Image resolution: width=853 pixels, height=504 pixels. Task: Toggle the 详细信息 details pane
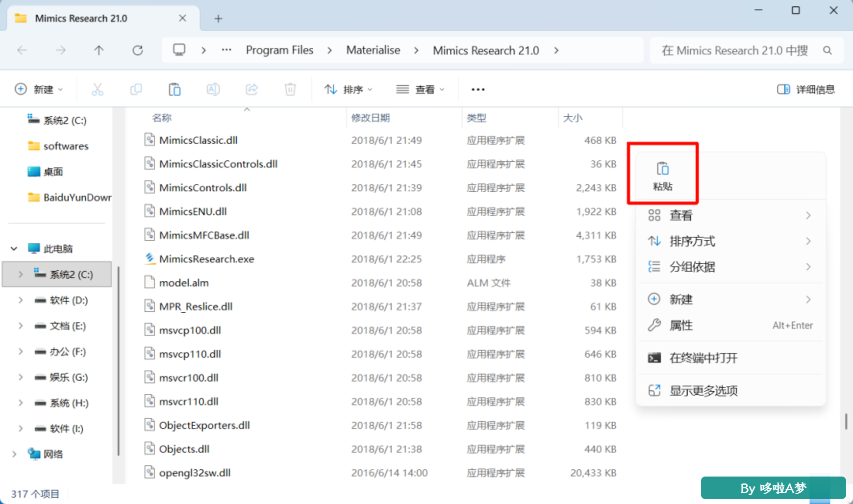point(806,89)
